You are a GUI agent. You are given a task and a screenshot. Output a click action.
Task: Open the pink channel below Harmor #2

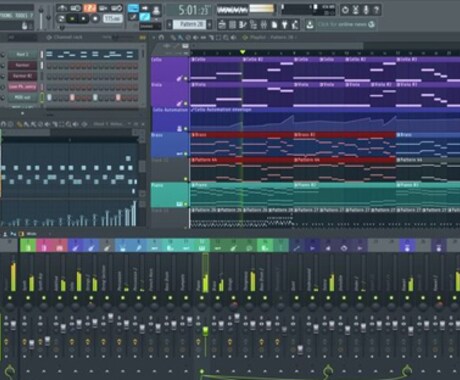[x=22, y=87]
